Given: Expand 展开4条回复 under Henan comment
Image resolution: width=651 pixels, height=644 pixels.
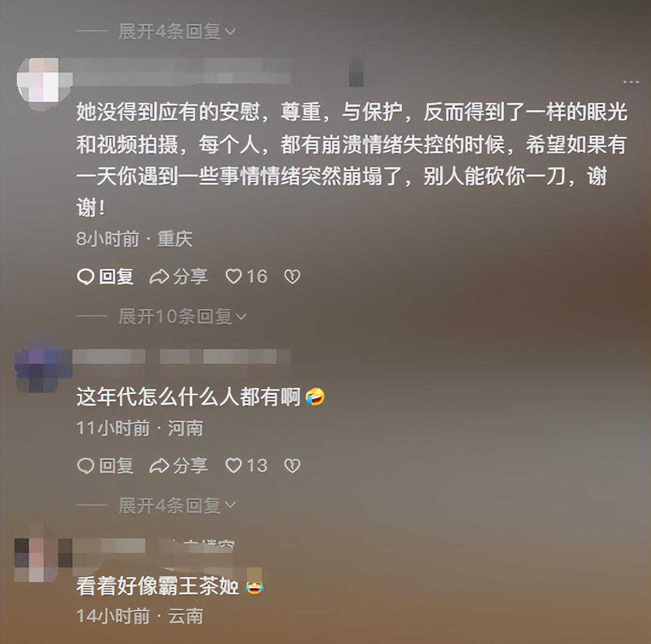Looking at the screenshot, I should (177, 505).
